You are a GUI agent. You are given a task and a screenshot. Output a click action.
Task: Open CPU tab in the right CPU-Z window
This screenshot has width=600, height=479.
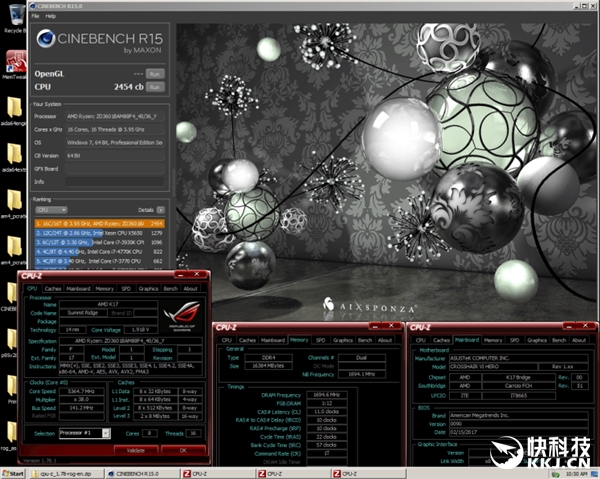pos(421,340)
